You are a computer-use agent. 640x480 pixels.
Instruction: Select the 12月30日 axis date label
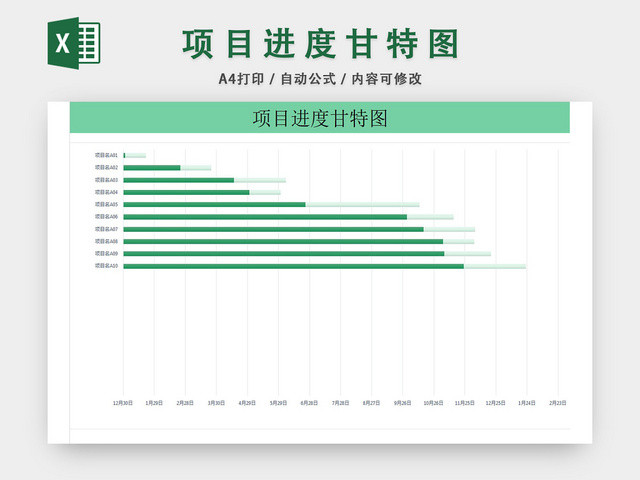click(123, 403)
